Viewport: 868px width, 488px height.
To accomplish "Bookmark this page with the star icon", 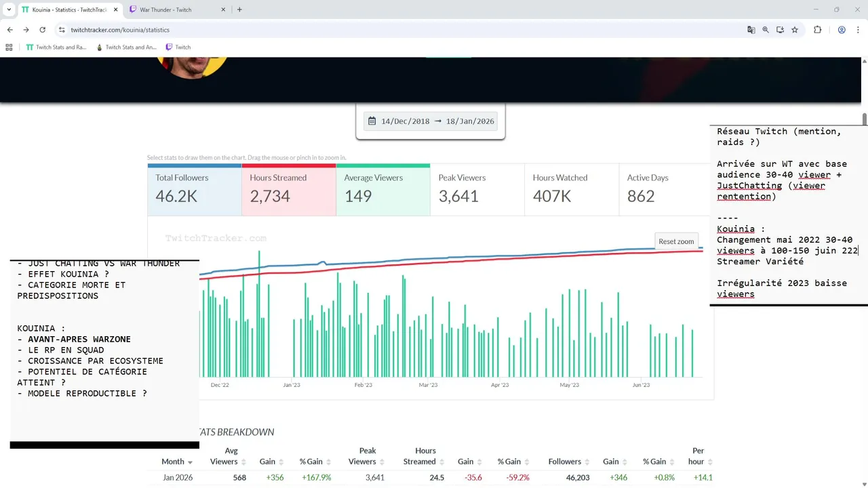I will [x=795, y=30].
